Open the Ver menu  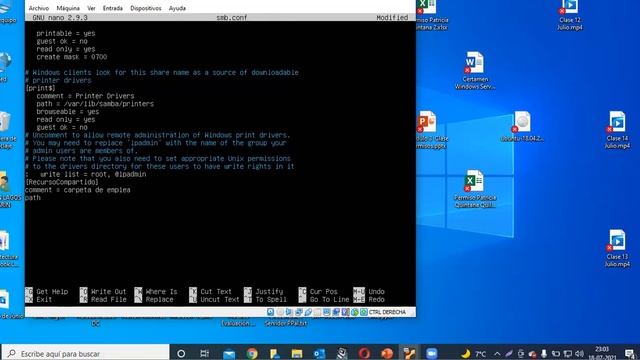point(91,8)
